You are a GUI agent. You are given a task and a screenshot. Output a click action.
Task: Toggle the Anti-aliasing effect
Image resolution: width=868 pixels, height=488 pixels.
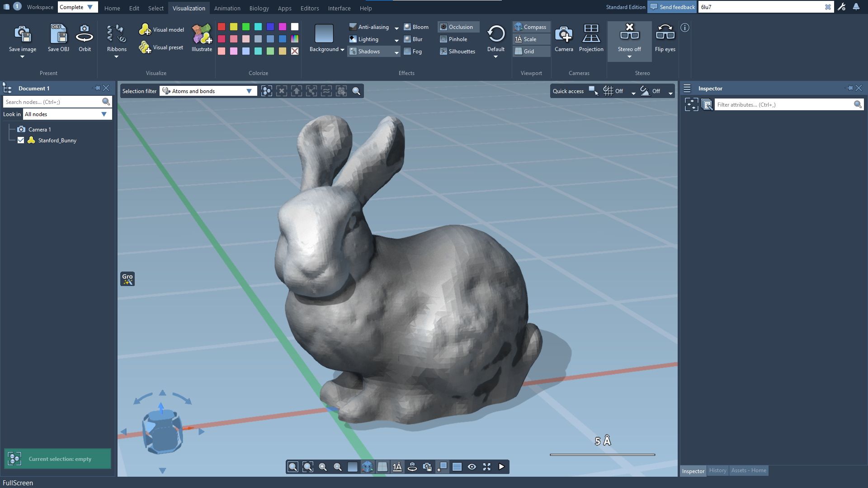coord(368,27)
